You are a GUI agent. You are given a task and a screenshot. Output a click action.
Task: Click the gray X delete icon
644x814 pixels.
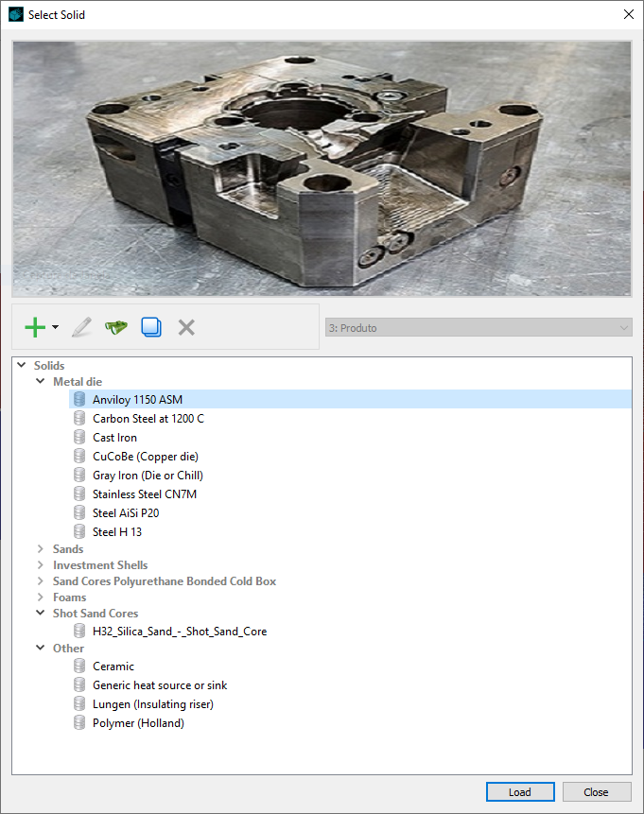point(186,327)
